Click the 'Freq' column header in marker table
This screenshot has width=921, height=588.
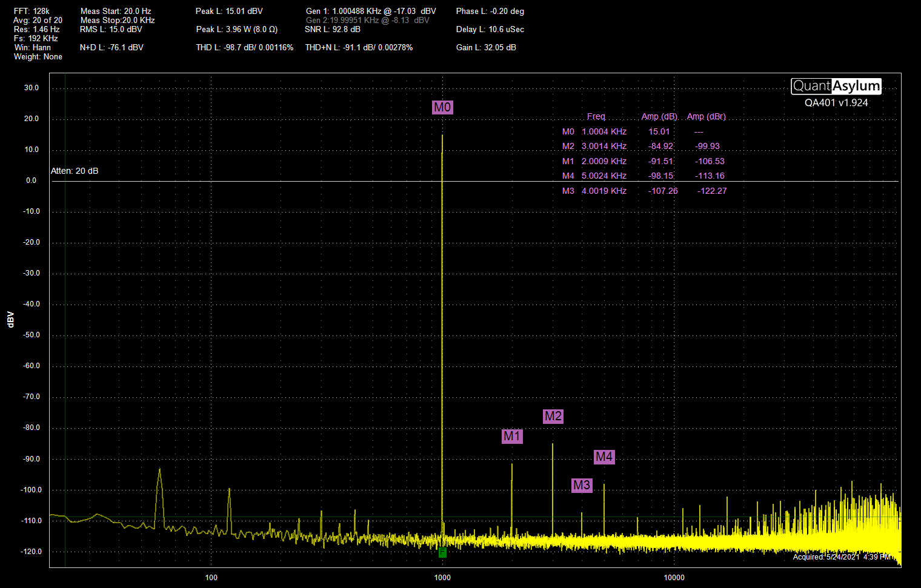coord(596,116)
